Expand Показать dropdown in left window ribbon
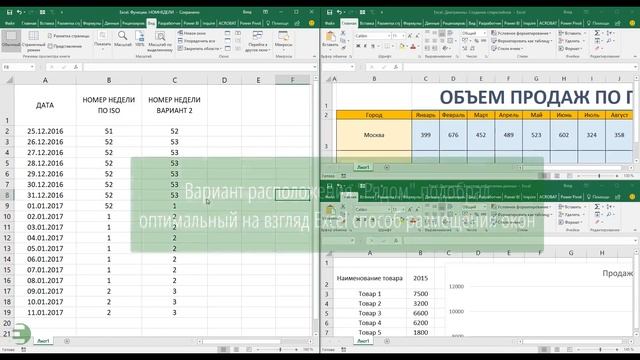Screen dimensions: 640x360 coord(102,40)
